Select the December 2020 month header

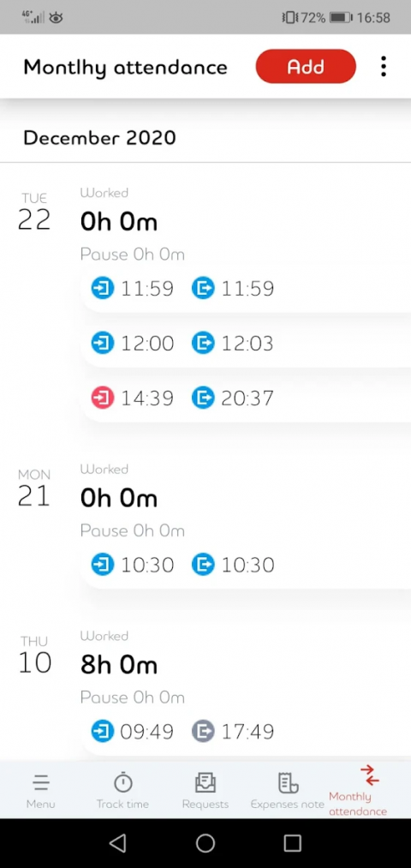click(99, 137)
